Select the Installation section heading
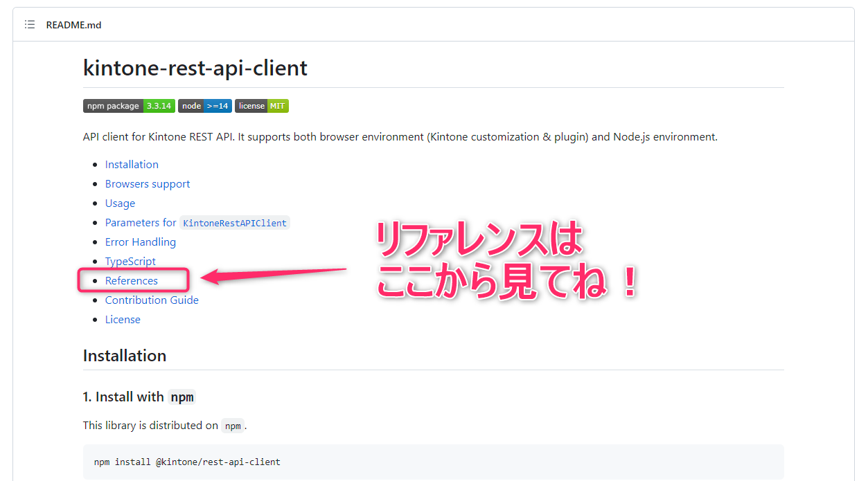 click(125, 355)
